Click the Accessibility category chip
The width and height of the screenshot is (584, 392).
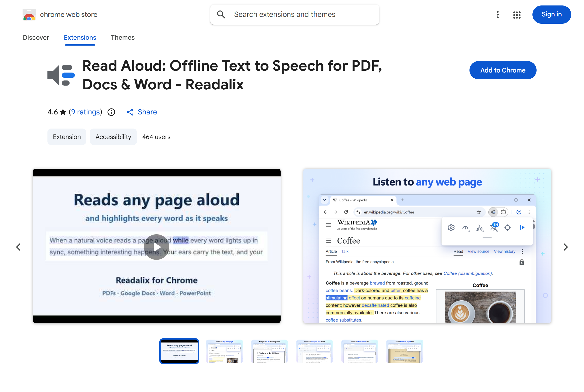pyautogui.click(x=113, y=137)
